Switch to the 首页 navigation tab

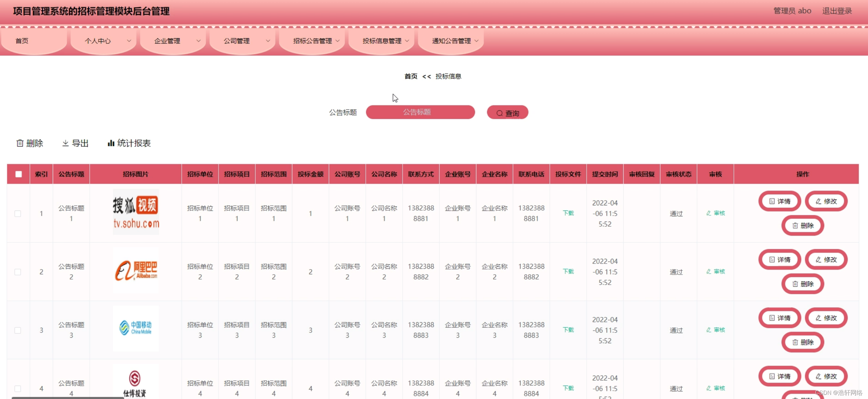tap(22, 41)
